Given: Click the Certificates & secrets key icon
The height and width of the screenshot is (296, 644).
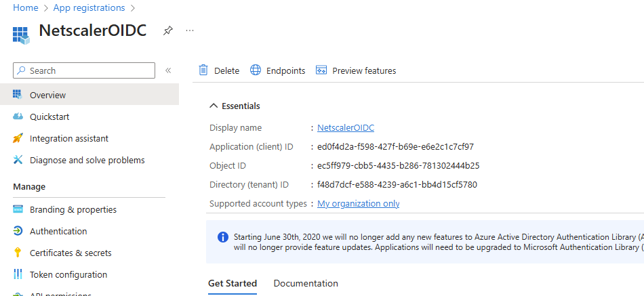Looking at the screenshot, I should (18, 253).
